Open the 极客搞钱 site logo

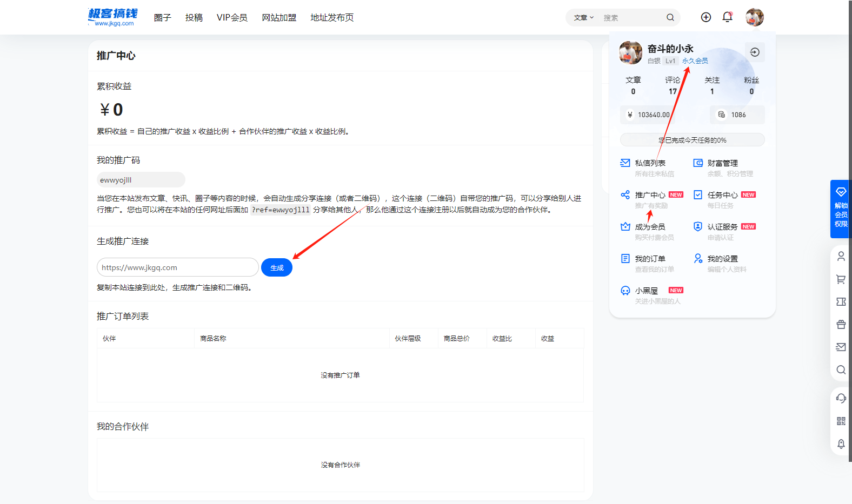point(113,17)
